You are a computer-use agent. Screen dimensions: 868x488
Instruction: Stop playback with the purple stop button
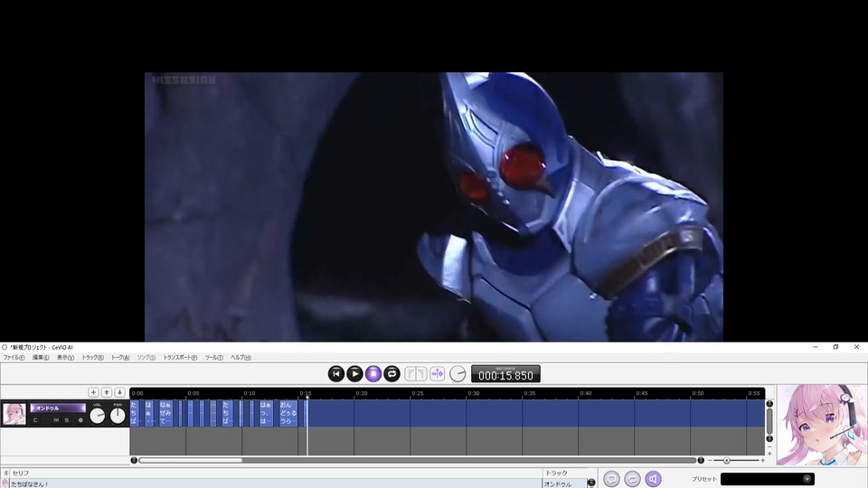pos(373,374)
